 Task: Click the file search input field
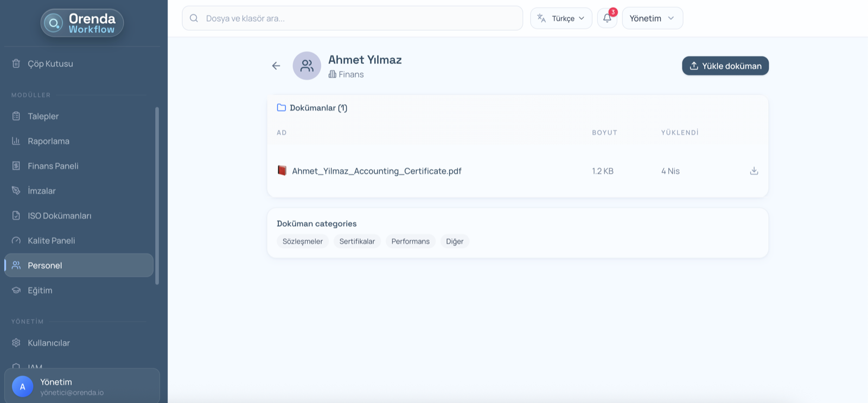click(x=353, y=18)
